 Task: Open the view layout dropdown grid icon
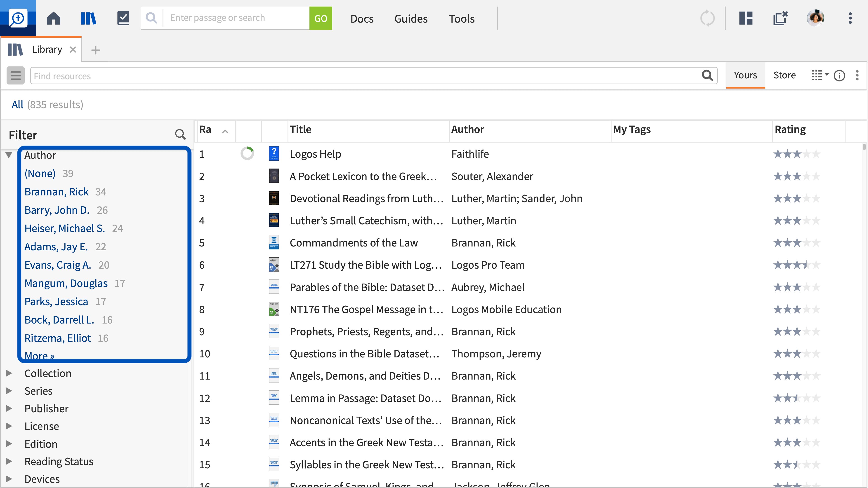click(x=820, y=75)
